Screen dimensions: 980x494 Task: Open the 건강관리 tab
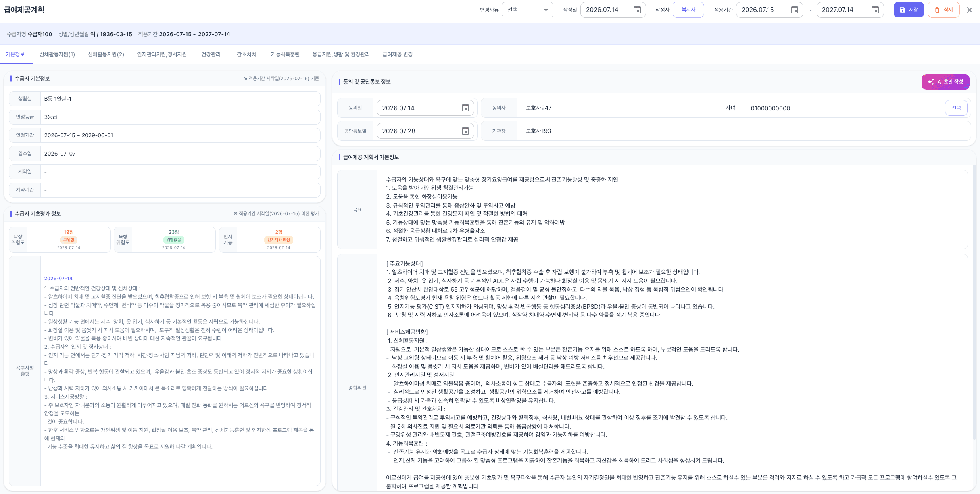[x=211, y=54]
